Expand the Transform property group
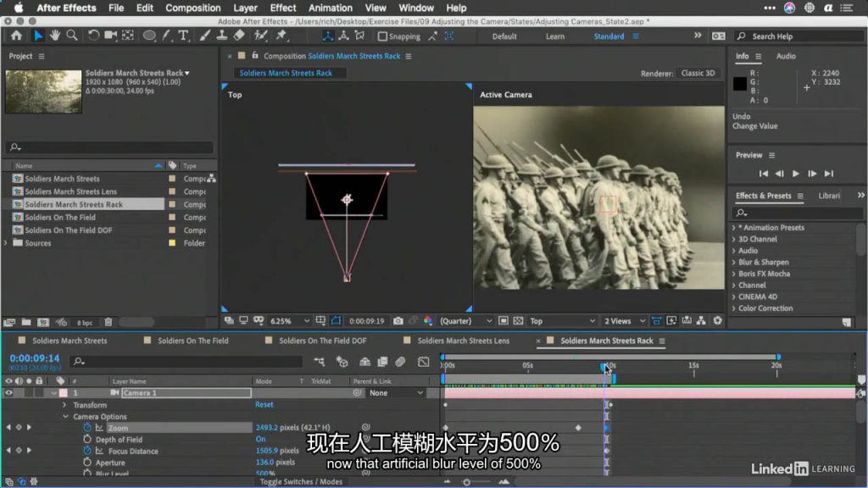This screenshot has width=868, height=488. (x=64, y=405)
